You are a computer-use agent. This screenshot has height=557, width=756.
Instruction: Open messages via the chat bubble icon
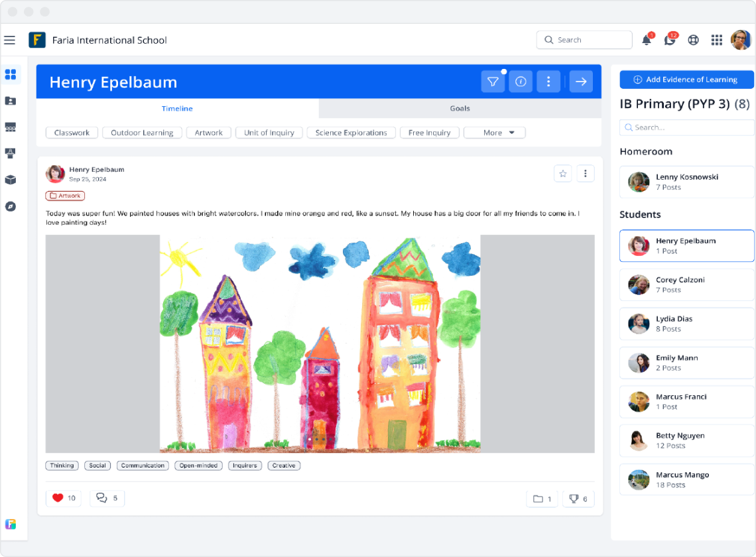pos(670,40)
